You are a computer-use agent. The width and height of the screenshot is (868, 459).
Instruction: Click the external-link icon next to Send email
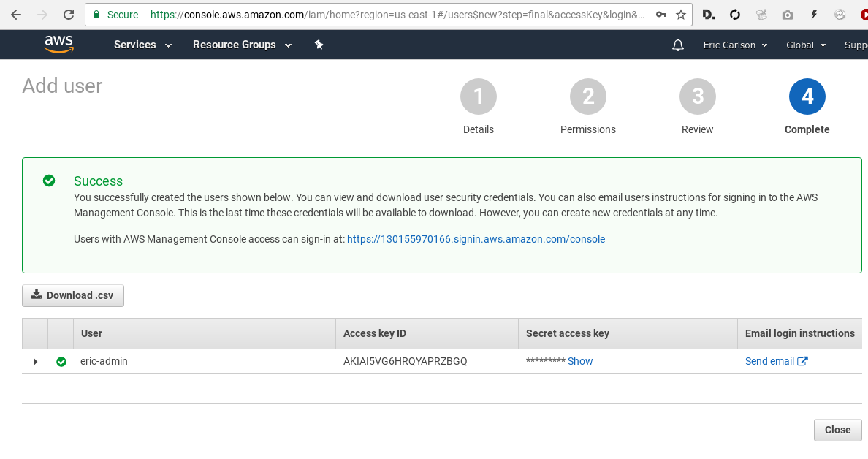(x=802, y=361)
